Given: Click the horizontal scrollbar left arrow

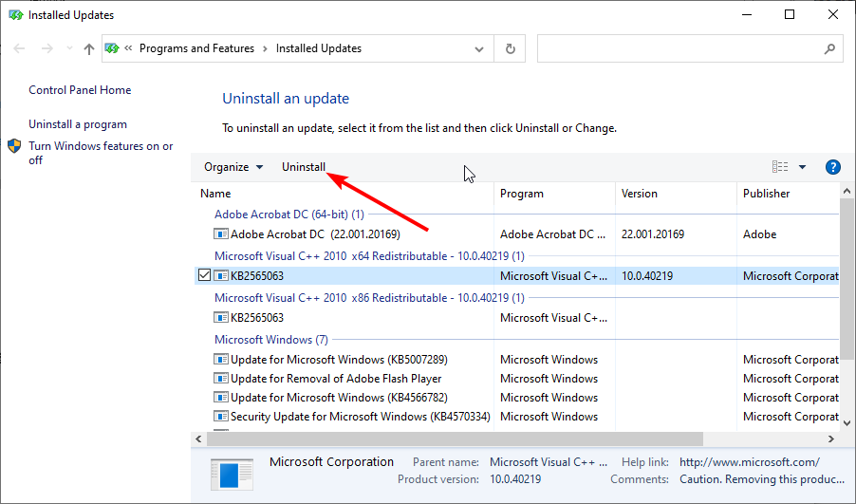Looking at the screenshot, I should click(x=198, y=439).
